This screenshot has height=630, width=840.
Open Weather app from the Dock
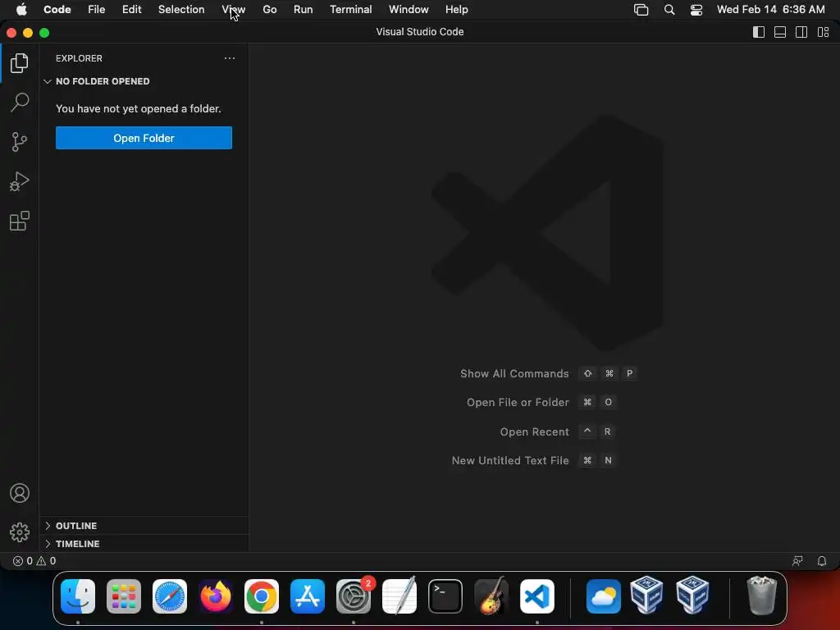coord(604,596)
